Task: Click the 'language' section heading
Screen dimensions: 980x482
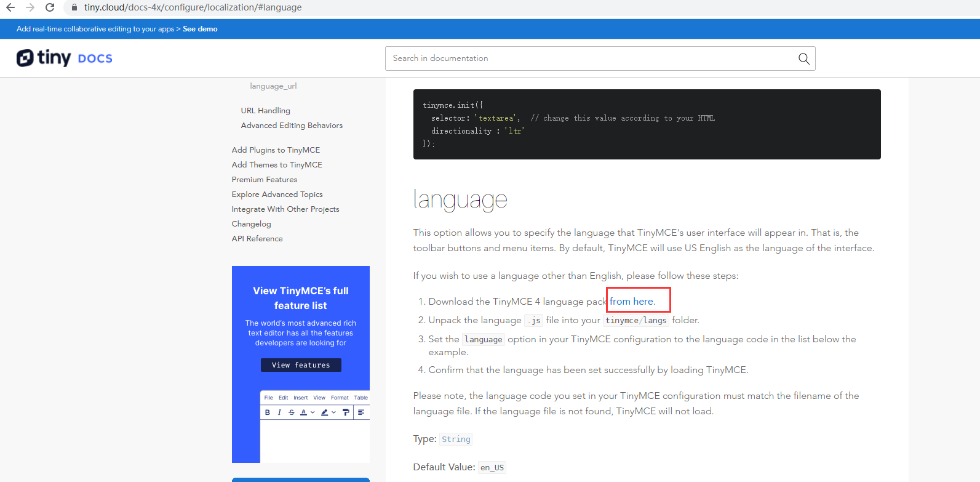Action: [460, 200]
